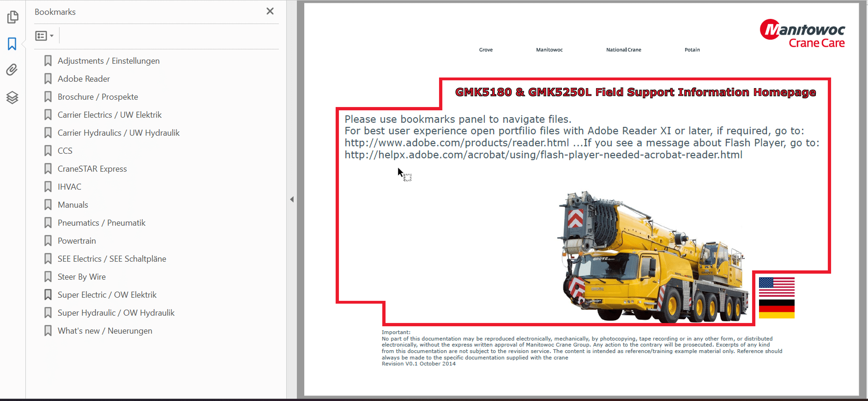Select the CCS bookmark
Image resolution: width=868 pixels, height=401 pixels.
coord(65,151)
